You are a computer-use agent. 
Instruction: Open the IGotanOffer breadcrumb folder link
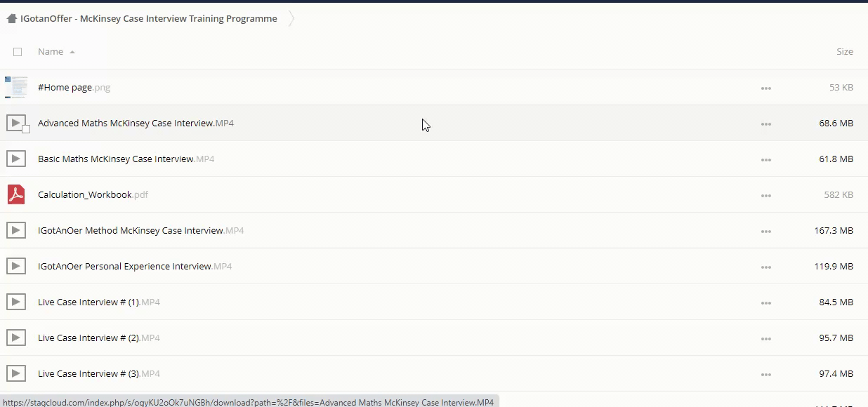(x=149, y=19)
